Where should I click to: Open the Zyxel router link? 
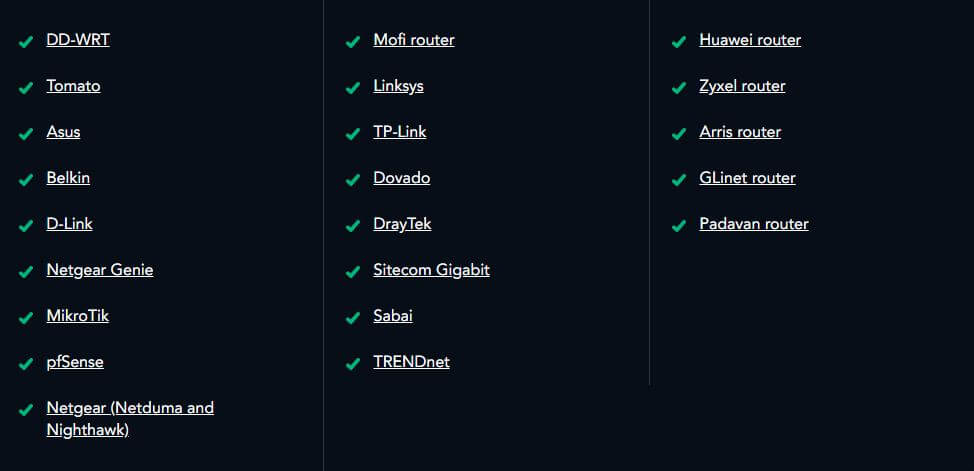(x=742, y=86)
